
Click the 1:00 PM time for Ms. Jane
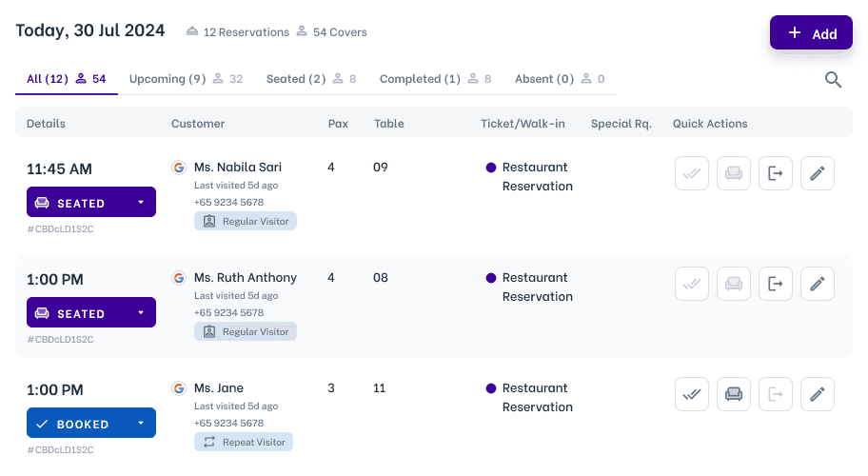(x=55, y=389)
